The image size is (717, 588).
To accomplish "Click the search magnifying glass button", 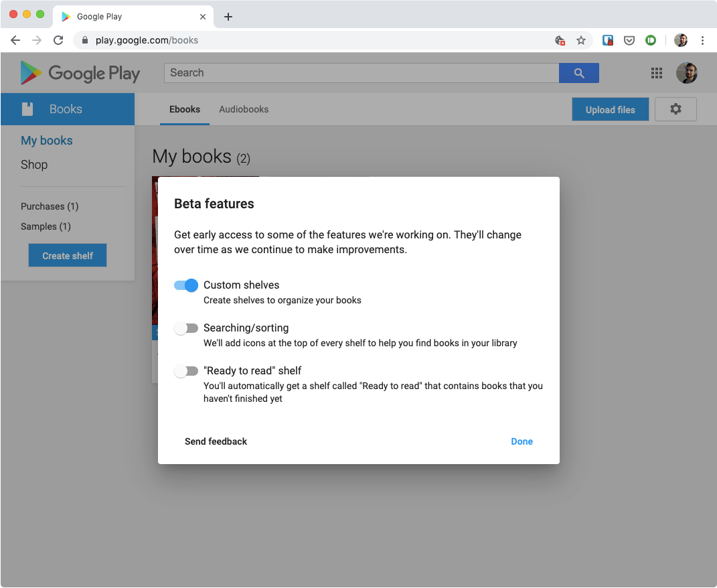I will (x=578, y=72).
